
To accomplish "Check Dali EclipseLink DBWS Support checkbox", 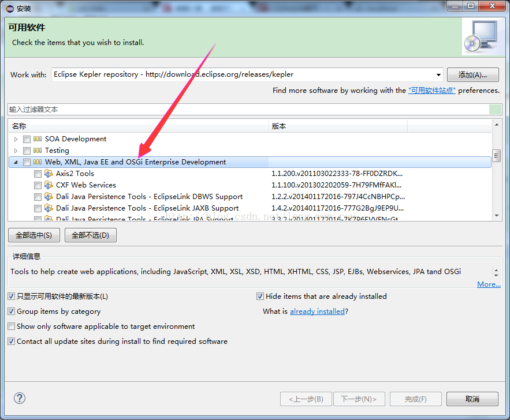I will (x=38, y=197).
